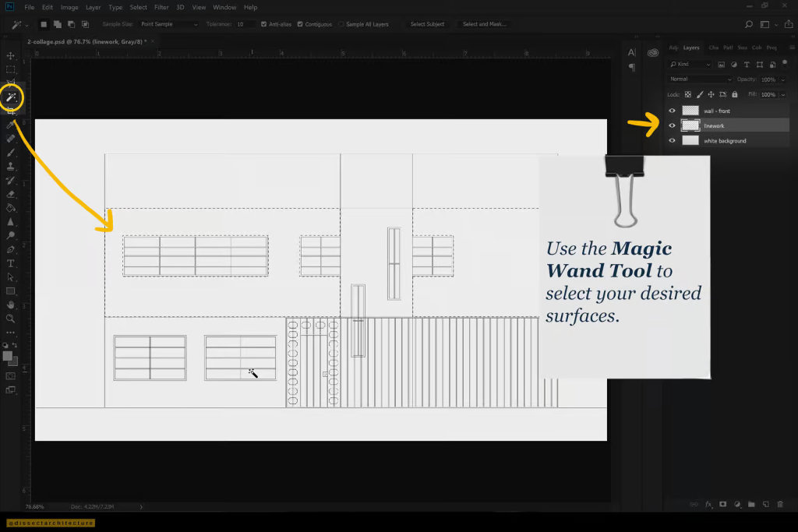Screen dimensions: 798x532
Task: Delete the current layer
Action: (780, 504)
